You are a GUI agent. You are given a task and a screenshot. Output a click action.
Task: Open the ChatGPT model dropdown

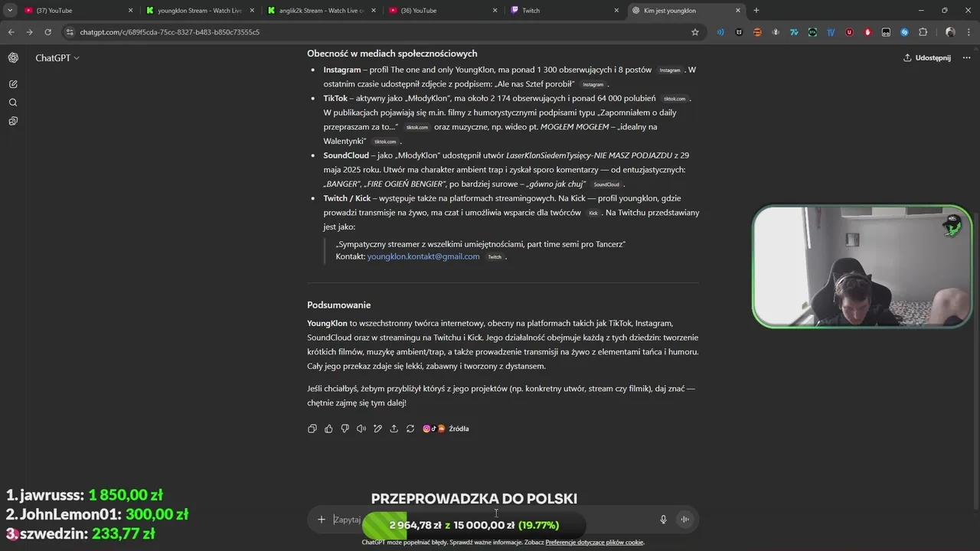57,58
